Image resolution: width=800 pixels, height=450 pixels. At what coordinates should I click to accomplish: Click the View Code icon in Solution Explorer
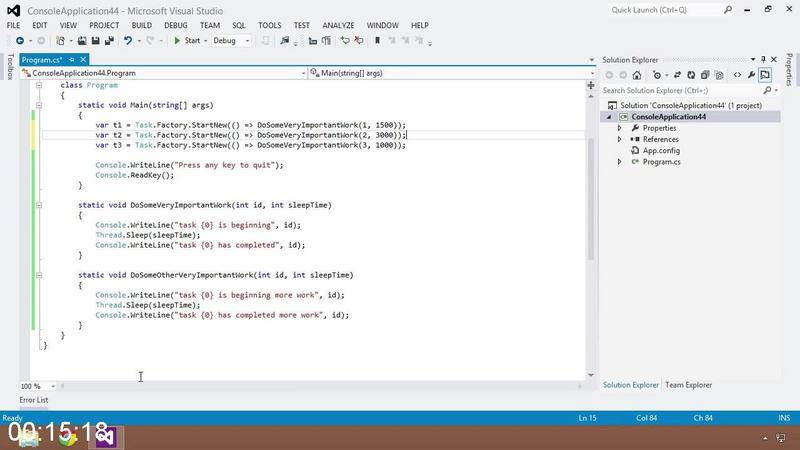click(737, 76)
